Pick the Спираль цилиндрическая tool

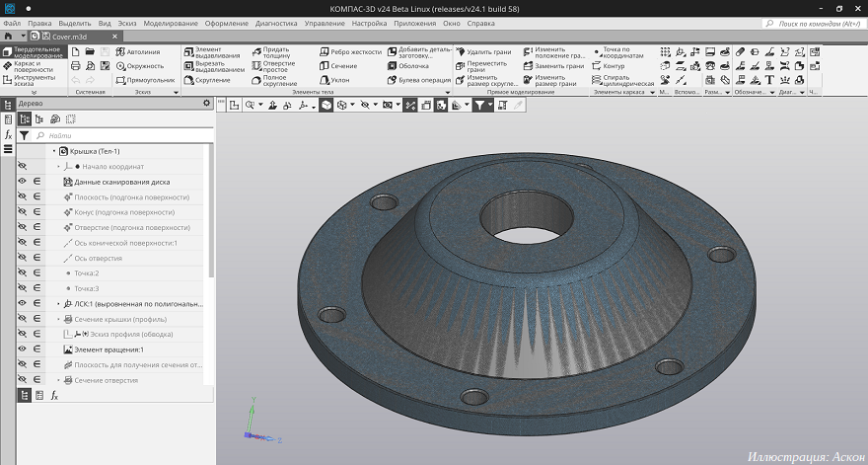[x=623, y=80]
